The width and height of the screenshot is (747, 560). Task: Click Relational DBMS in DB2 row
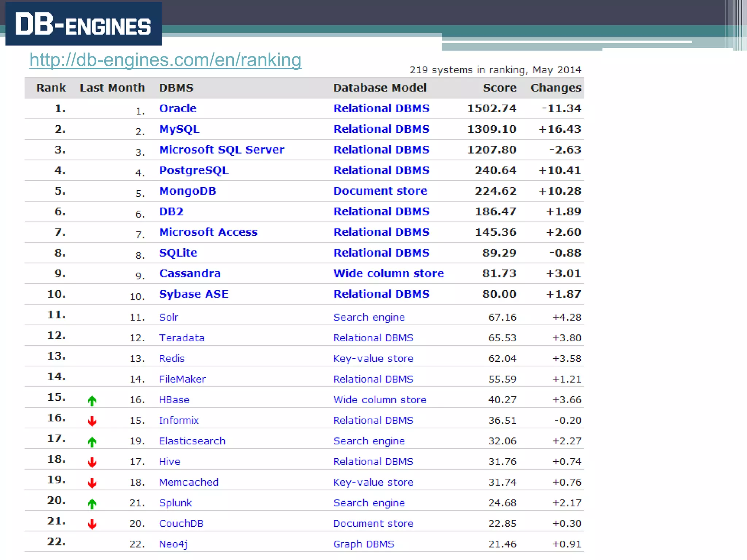point(381,211)
